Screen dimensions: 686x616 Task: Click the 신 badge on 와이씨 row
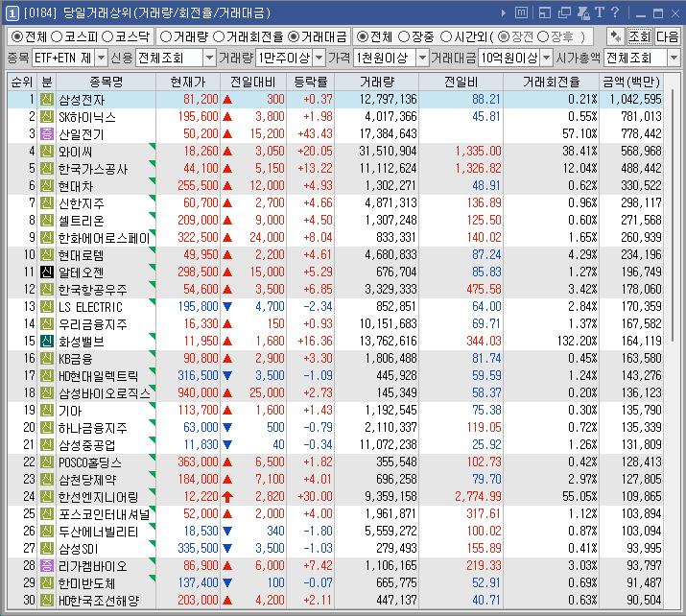[47, 152]
